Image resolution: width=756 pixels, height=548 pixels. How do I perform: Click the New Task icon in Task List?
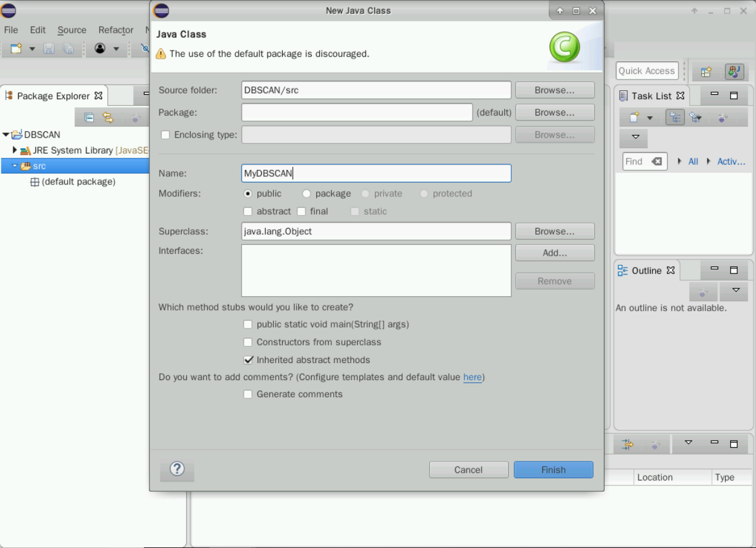pyautogui.click(x=634, y=117)
